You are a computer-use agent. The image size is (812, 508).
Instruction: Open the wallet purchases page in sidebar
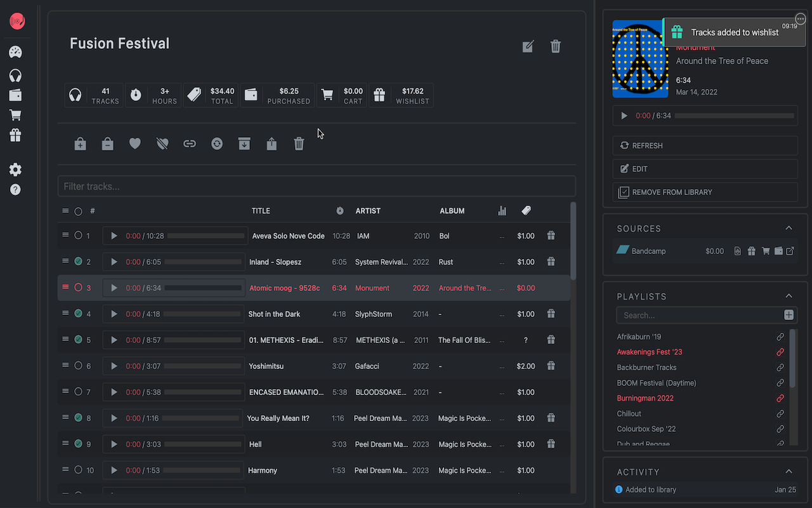pyautogui.click(x=16, y=95)
